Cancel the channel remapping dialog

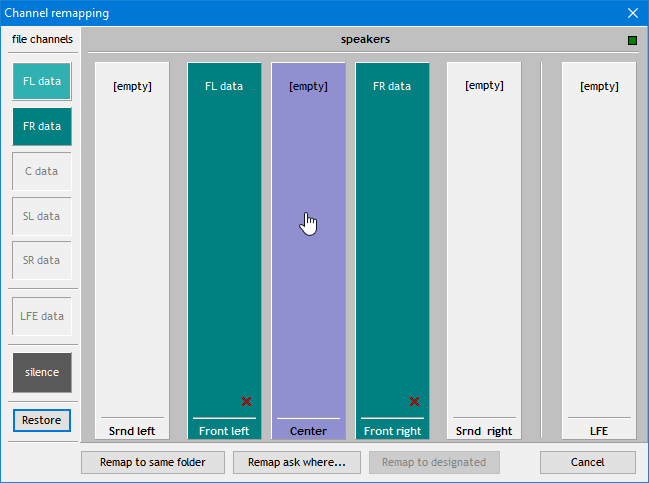[x=587, y=462]
